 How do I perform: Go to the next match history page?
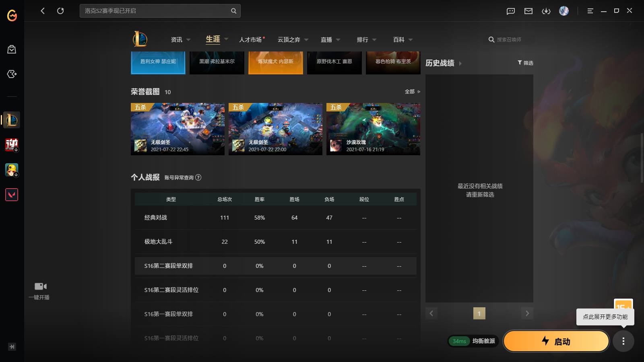[527, 313]
